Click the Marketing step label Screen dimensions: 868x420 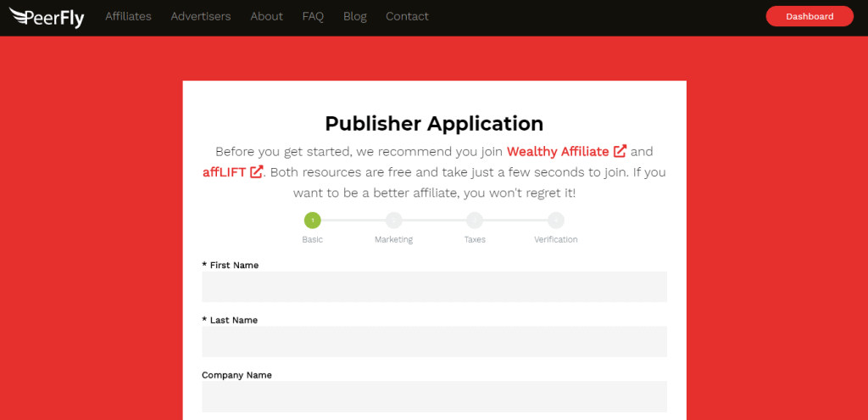(x=393, y=240)
